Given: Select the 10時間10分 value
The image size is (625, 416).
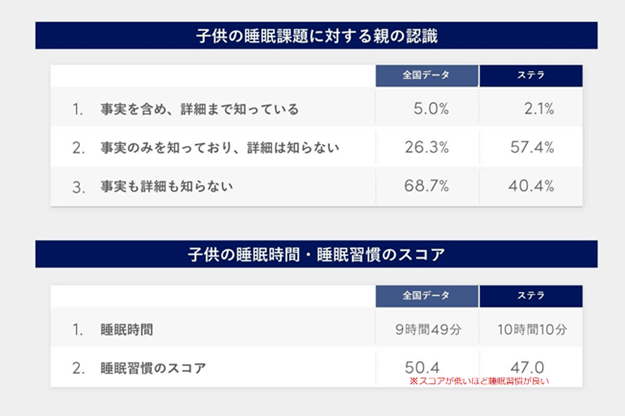Looking at the screenshot, I should 531,329.
